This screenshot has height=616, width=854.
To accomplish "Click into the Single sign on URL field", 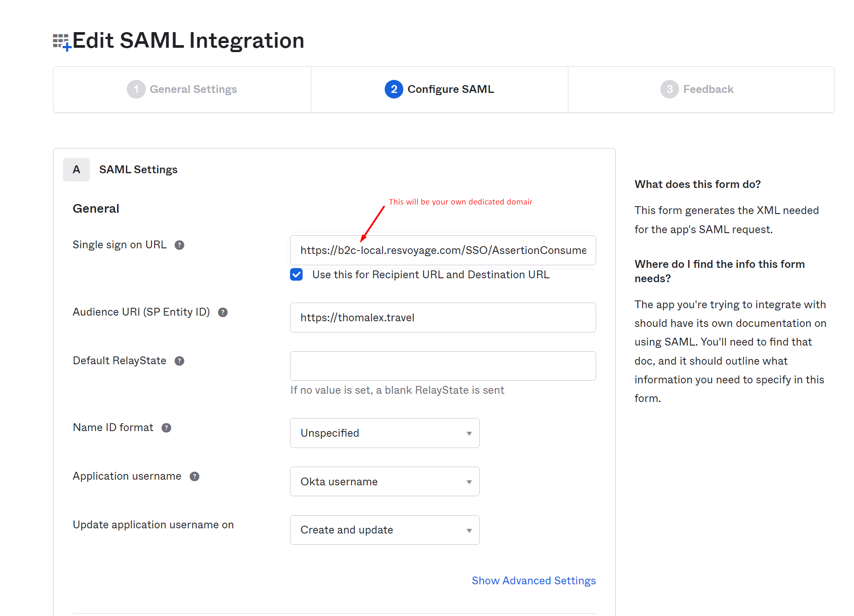I will click(x=442, y=250).
